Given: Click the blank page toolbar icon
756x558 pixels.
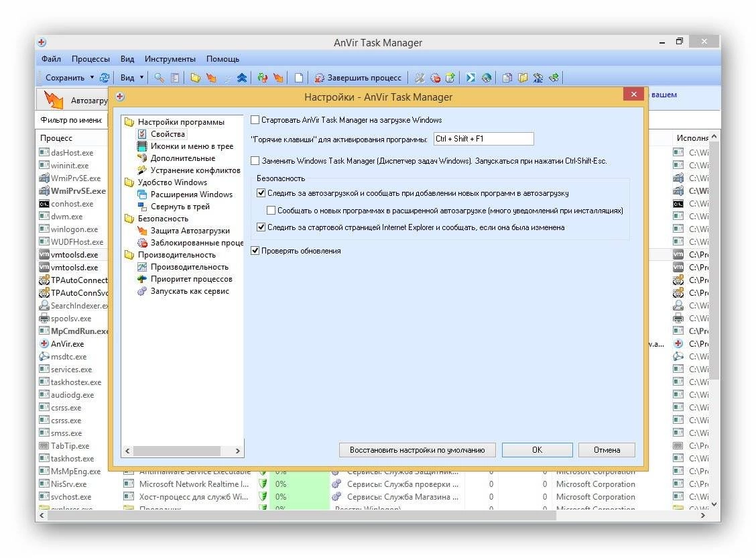Looking at the screenshot, I should (x=299, y=78).
